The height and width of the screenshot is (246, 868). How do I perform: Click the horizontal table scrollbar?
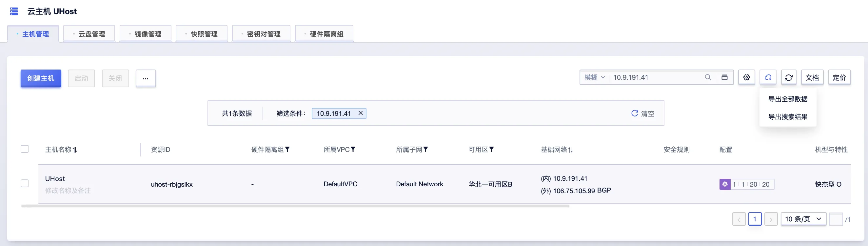point(295,206)
